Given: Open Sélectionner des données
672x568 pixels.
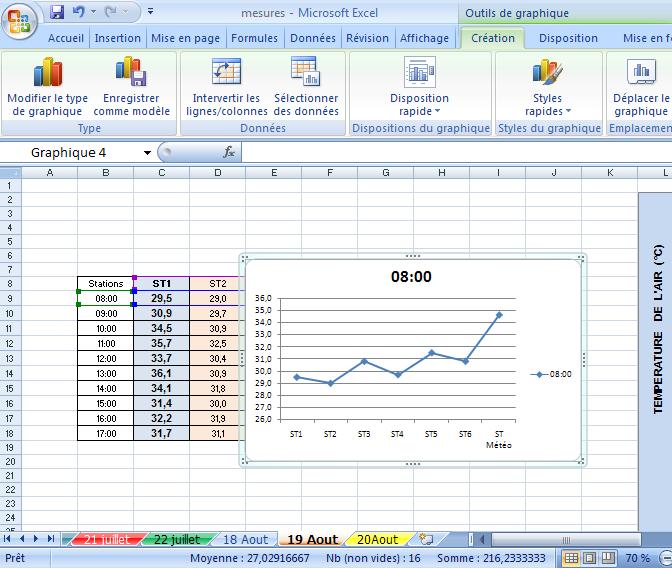Looking at the screenshot, I should point(306,87).
